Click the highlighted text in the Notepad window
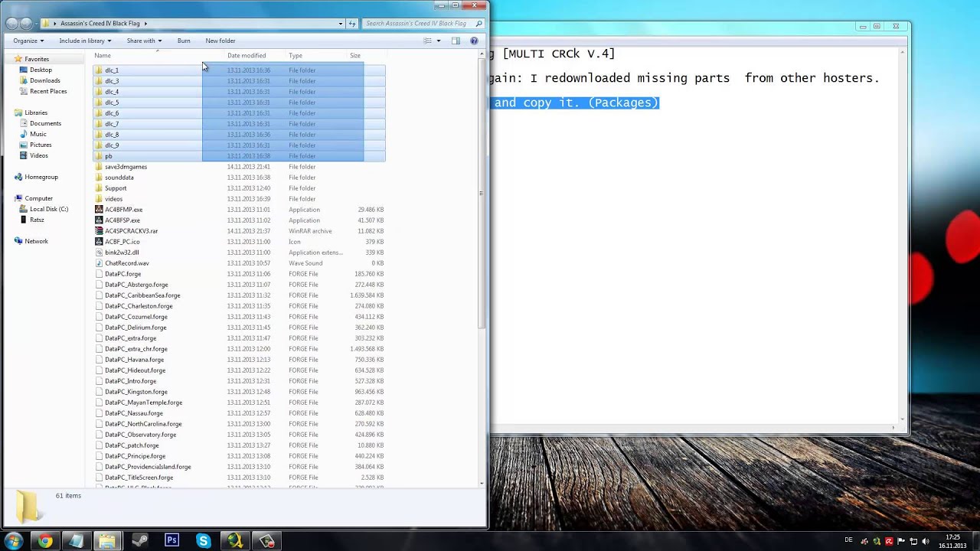Image resolution: width=980 pixels, height=551 pixels. coord(576,103)
